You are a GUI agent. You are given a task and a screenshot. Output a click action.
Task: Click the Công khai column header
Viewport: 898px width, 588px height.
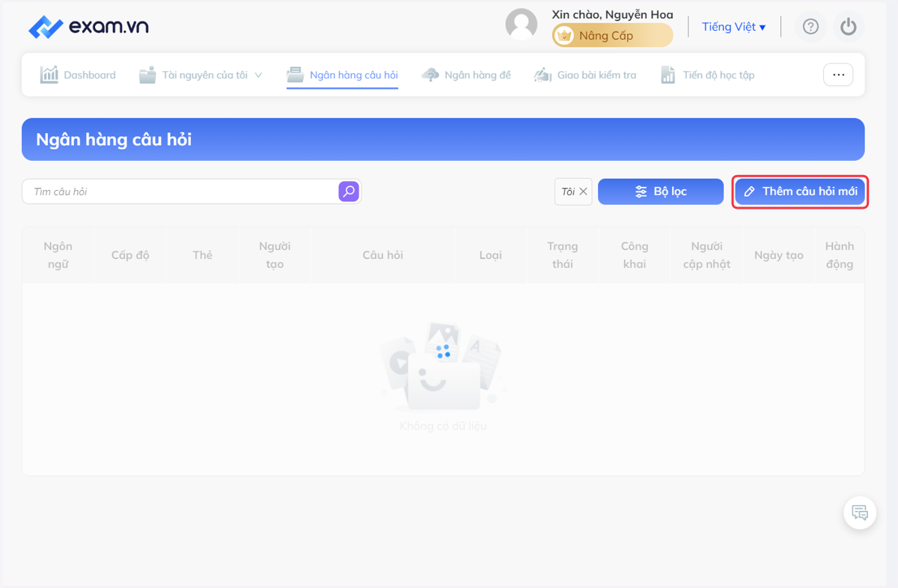[x=635, y=255]
